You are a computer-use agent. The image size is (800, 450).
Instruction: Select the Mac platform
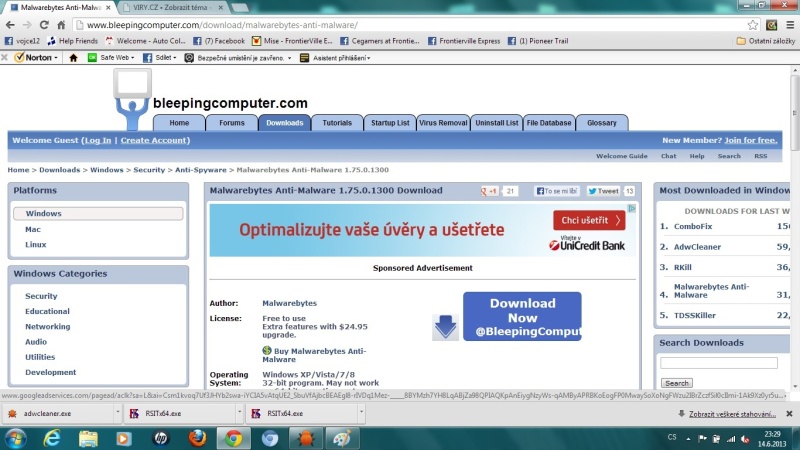pyautogui.click(x=33, y=230)
